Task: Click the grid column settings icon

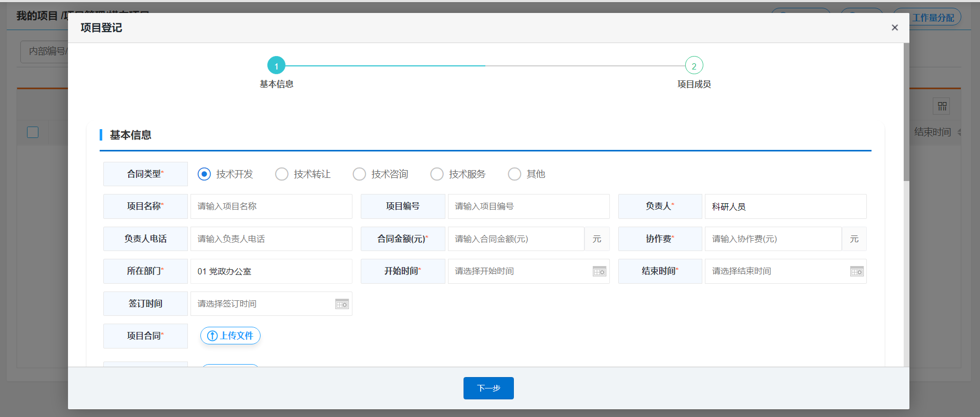Action: coord(942,106)
